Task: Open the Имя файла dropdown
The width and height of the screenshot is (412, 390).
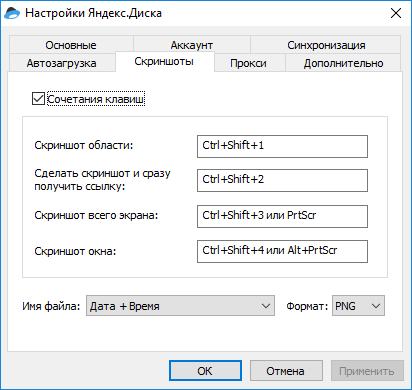Action: click(180, 305)
